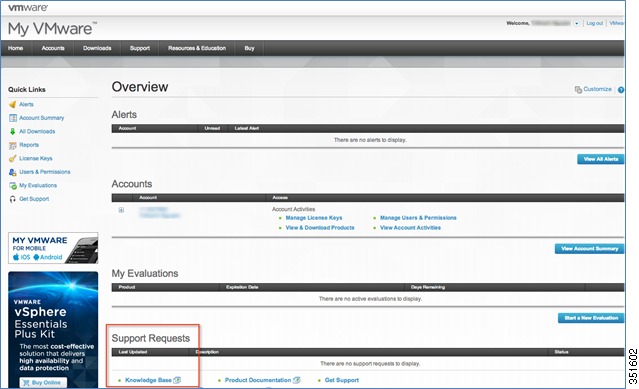Click the Account Summary icon in Quick Links
Image resolution: width=639 pixels, height=389 pixels.
point(13,118)
